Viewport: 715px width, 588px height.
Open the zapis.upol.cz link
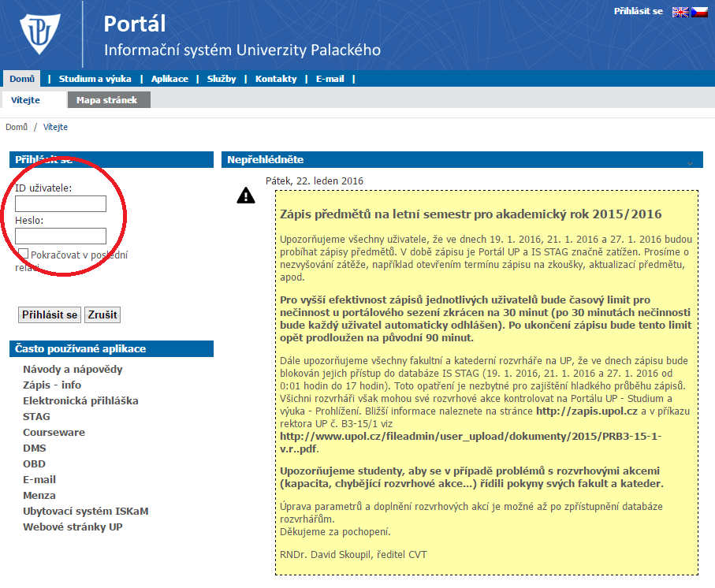click(586, 411)
